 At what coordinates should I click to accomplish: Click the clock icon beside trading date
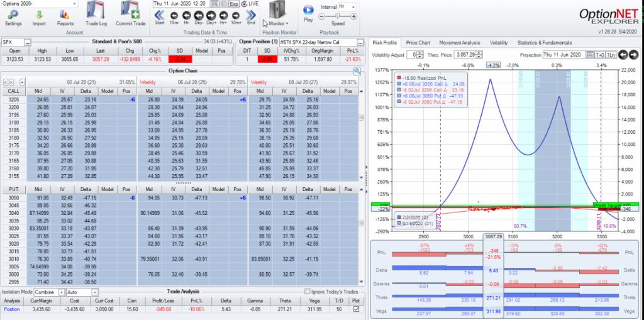pos(224,4)
